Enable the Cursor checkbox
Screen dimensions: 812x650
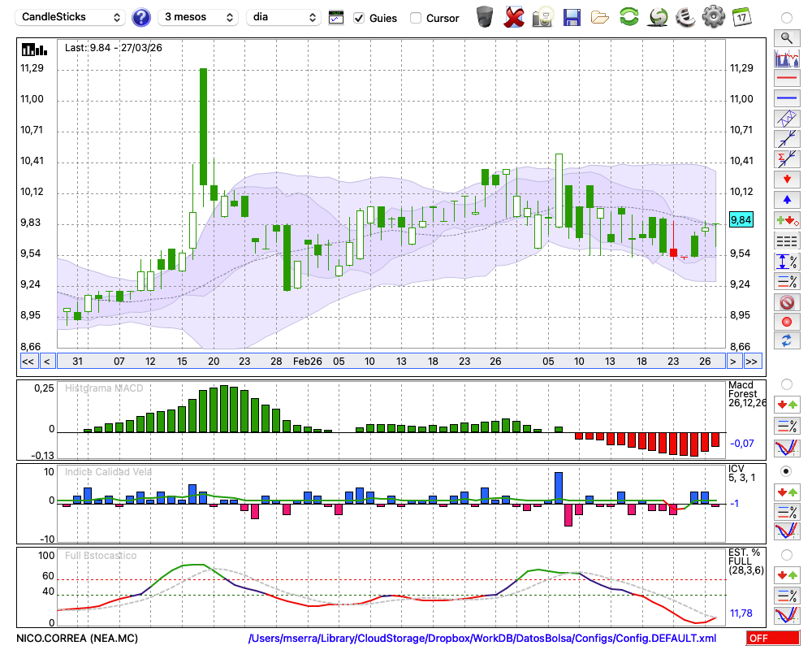pyautogui.click(x=416, y=18)
